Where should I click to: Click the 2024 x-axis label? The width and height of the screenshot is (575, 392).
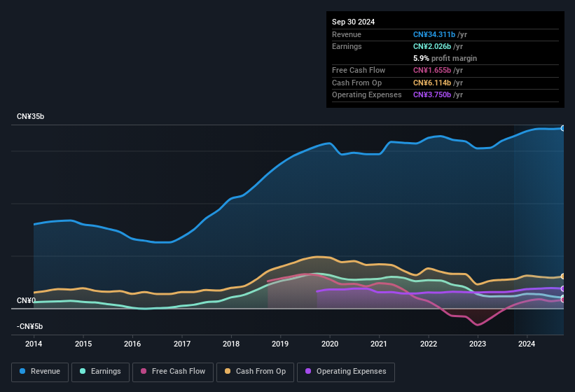(x=527, y=344)
